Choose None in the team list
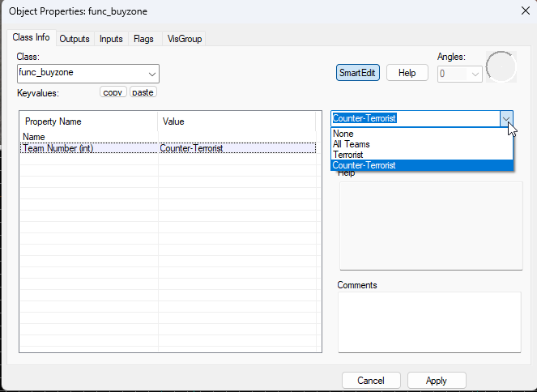Screen dimensions: 537x392 pos(422,134)
